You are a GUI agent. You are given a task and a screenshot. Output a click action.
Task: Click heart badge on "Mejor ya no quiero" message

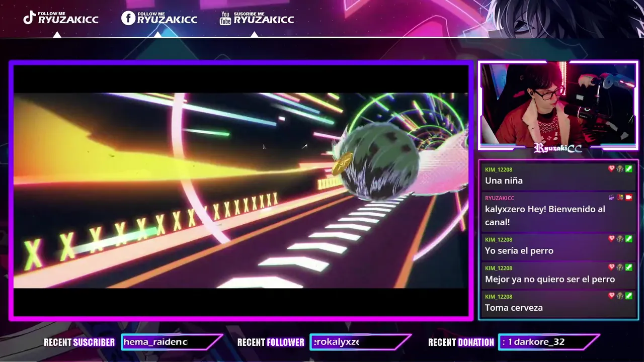coord(611,267)
